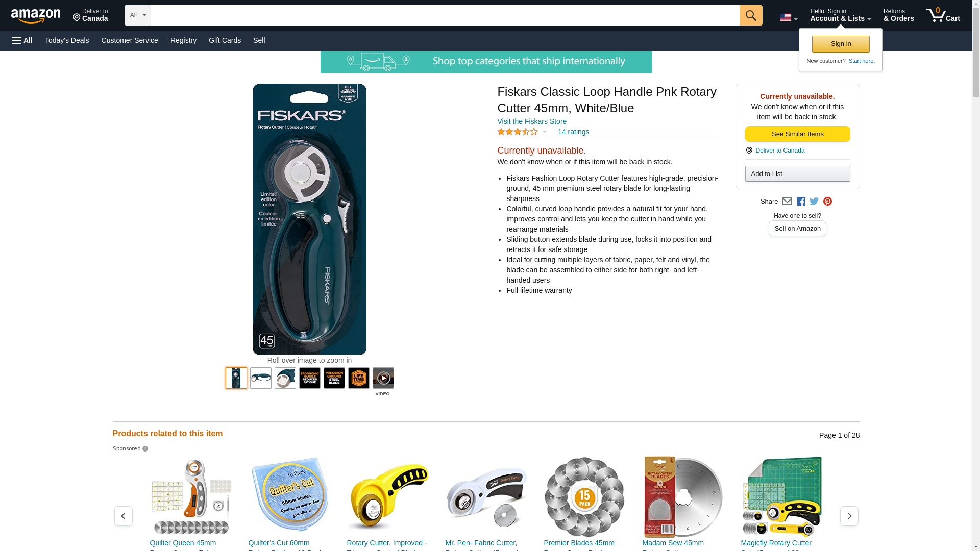Click the search magnifier button
Screen dimensions: 980x551
point(750,15)
